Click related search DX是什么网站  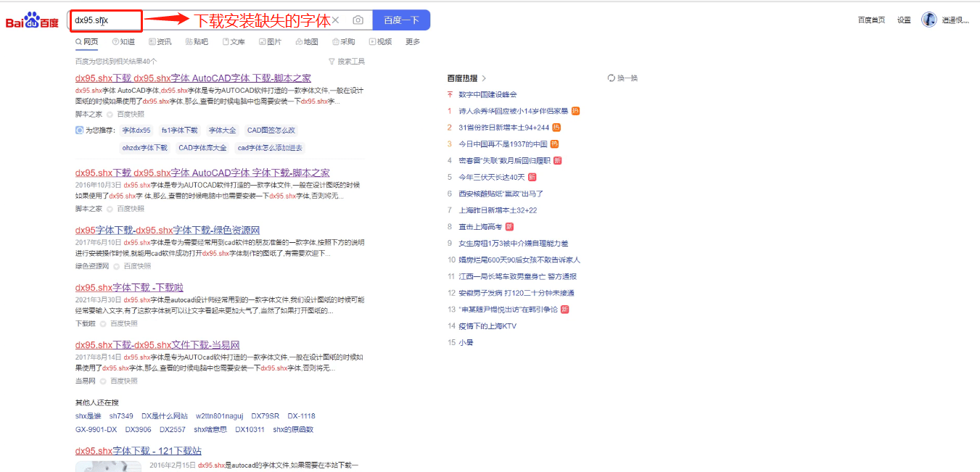point(165,416)
